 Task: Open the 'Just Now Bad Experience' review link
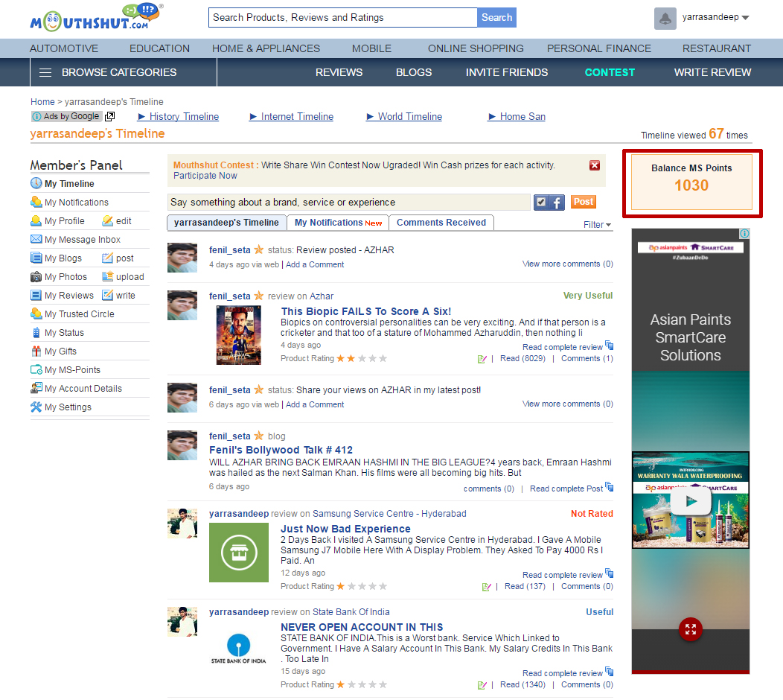click(x=345, y=529)
